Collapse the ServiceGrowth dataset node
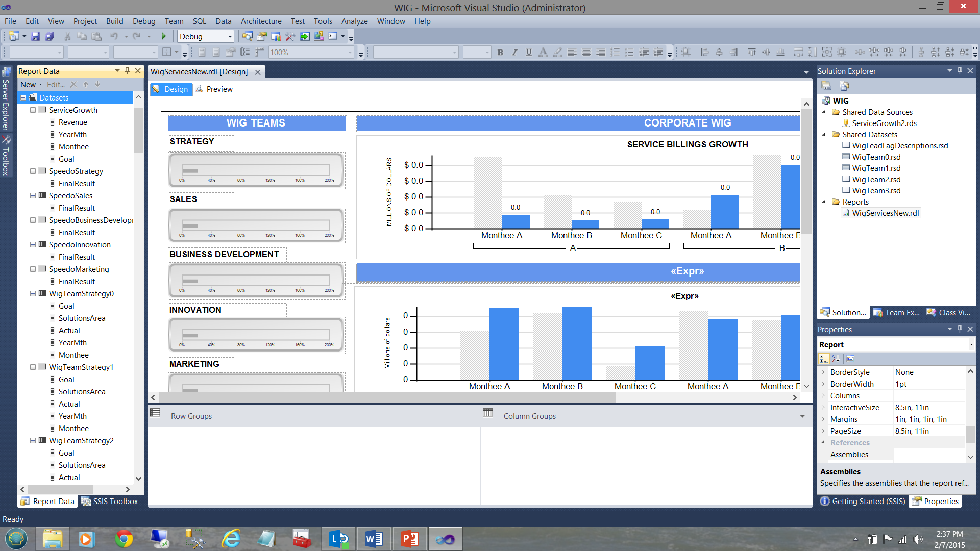 (33, 110)
